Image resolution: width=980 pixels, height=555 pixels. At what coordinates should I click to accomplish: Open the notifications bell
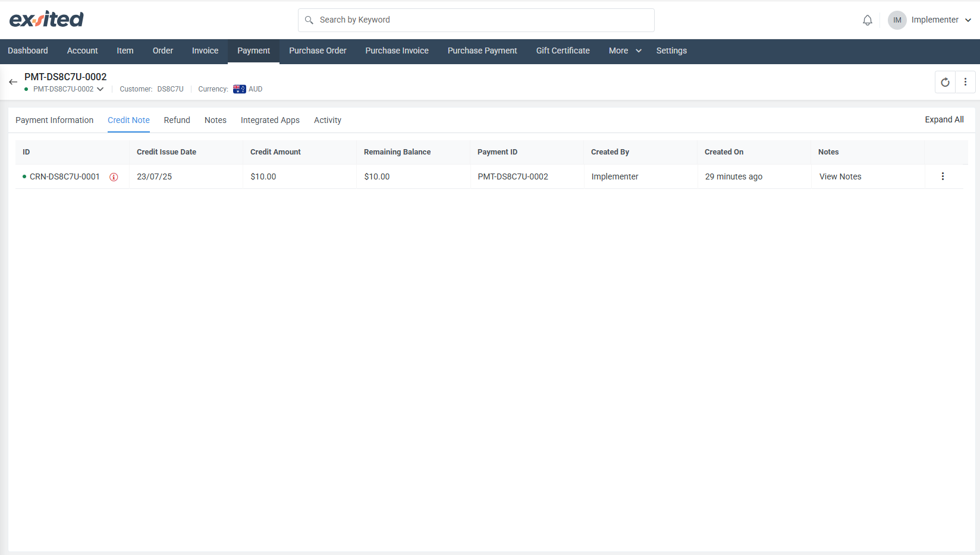tap(868, 20)
